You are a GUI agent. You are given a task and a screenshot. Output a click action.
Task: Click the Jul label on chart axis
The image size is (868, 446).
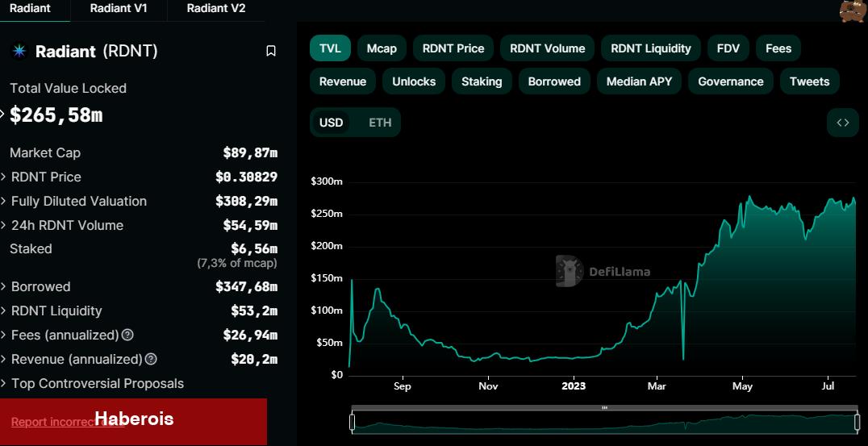tap(828, 386)
